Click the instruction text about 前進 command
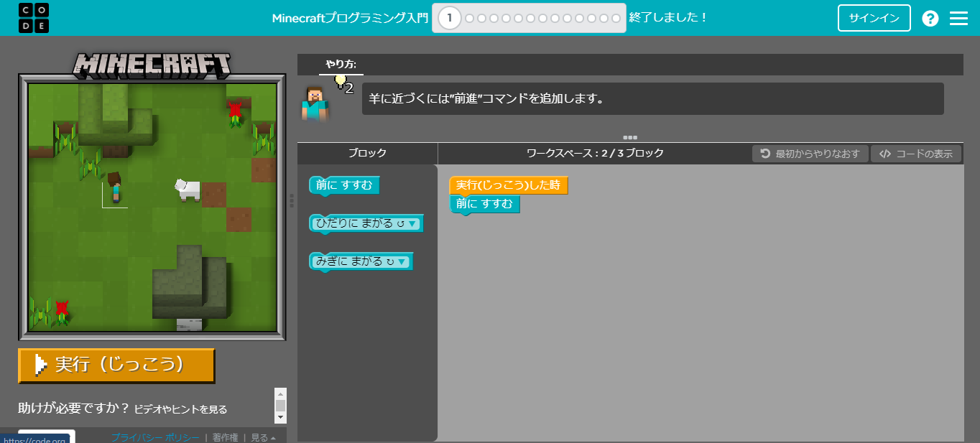Image resolution: width=980 pixels, height=443 pixels. click(x=486, y=99)
